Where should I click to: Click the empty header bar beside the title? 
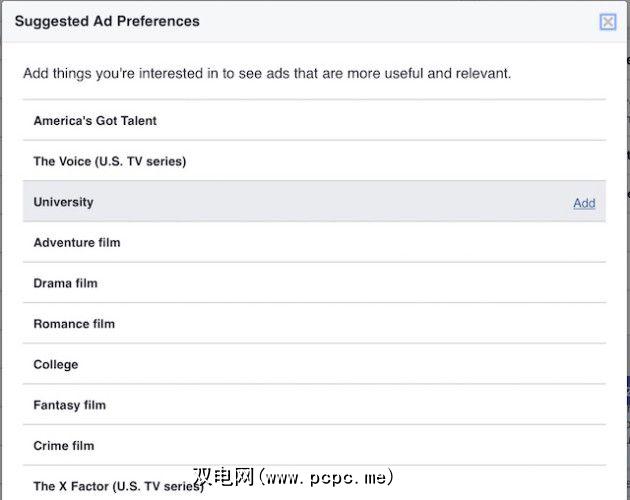click(400, 21)
